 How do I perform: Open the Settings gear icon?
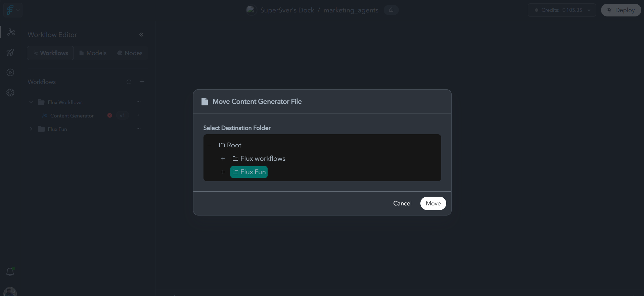pyautogui.click(x=10, y=93)
